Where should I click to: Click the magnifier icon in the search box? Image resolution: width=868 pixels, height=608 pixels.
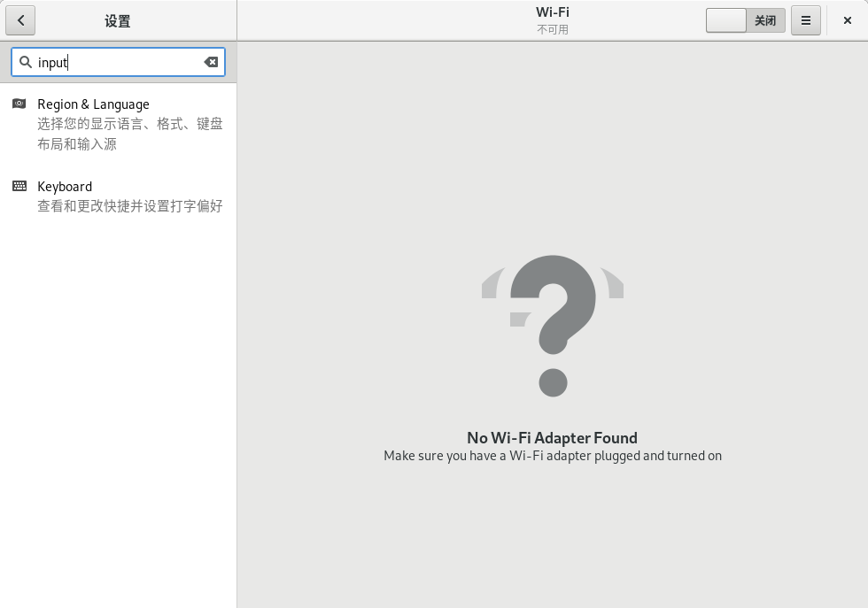click(25, 62)
